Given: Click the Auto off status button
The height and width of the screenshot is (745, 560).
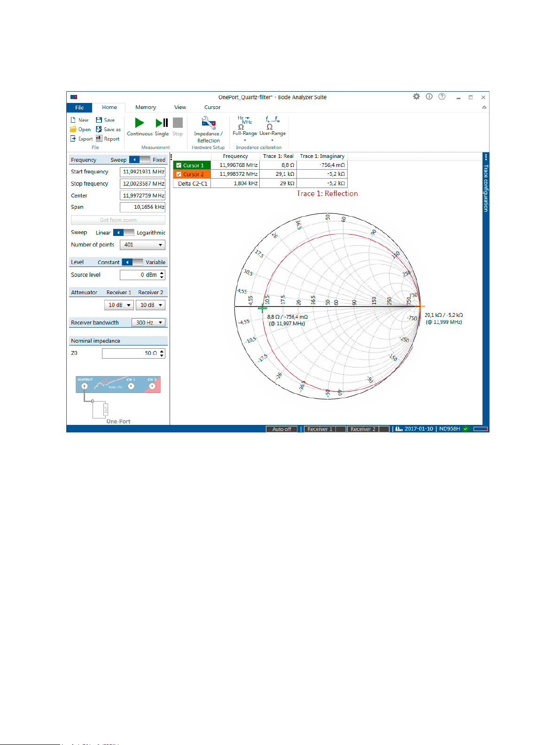Looking at the screenshot, I should (281, 429).
